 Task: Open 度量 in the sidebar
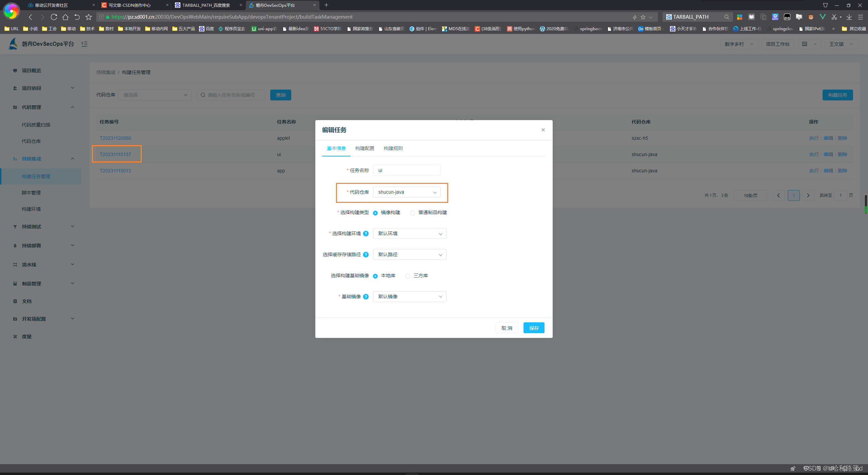pyautogui.click(x=27, y=337)
